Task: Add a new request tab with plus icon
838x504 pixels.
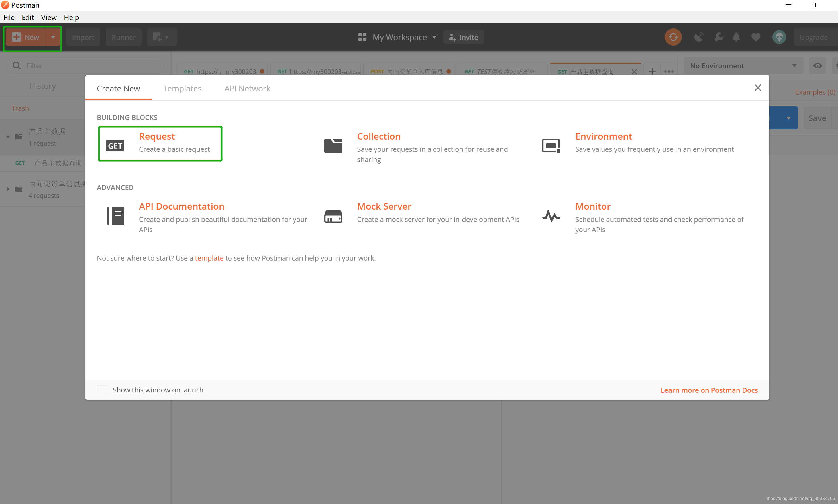Action: [x=652, y=71]
